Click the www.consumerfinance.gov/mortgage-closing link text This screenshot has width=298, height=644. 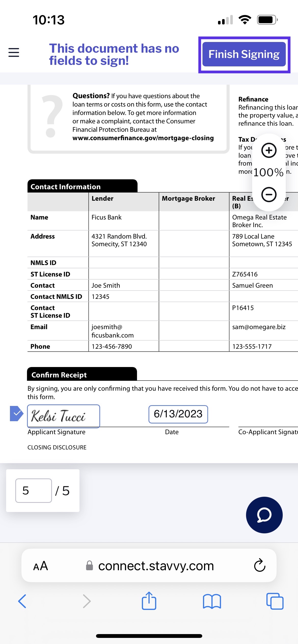[143, 138]
